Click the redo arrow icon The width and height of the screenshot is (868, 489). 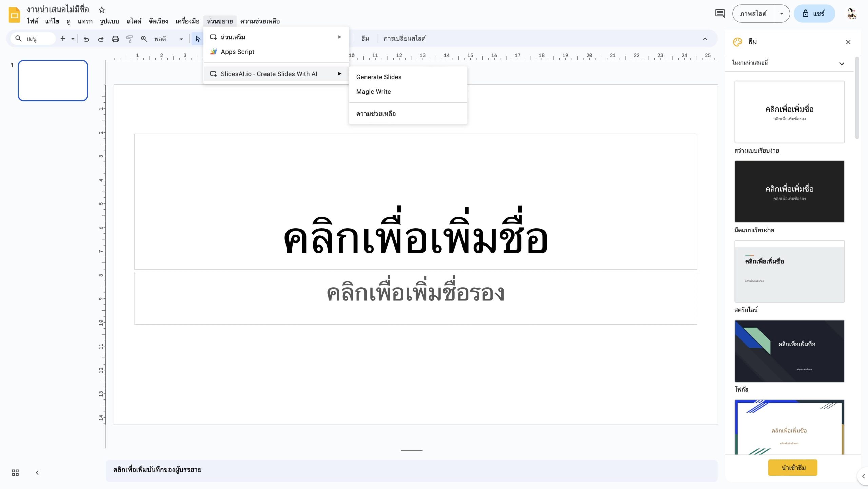click(x=101, y=39)
